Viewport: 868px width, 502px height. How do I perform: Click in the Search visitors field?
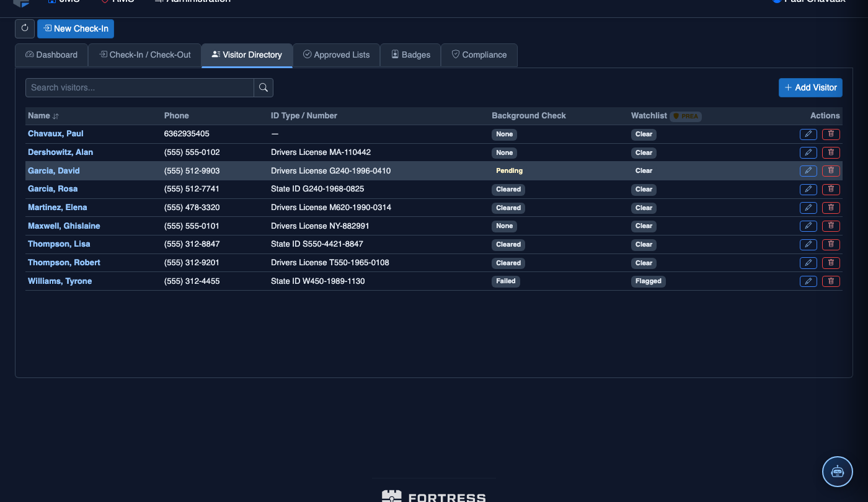139,87
